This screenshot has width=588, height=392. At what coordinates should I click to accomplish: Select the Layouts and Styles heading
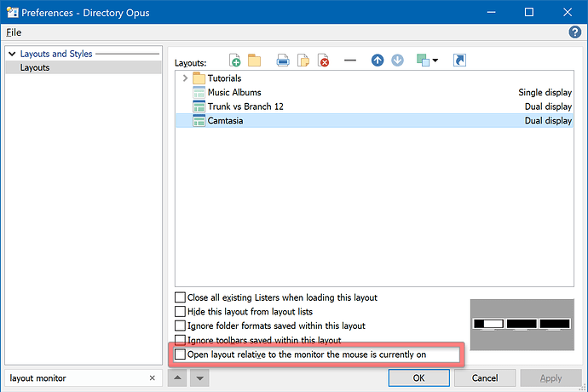(56, 54)
